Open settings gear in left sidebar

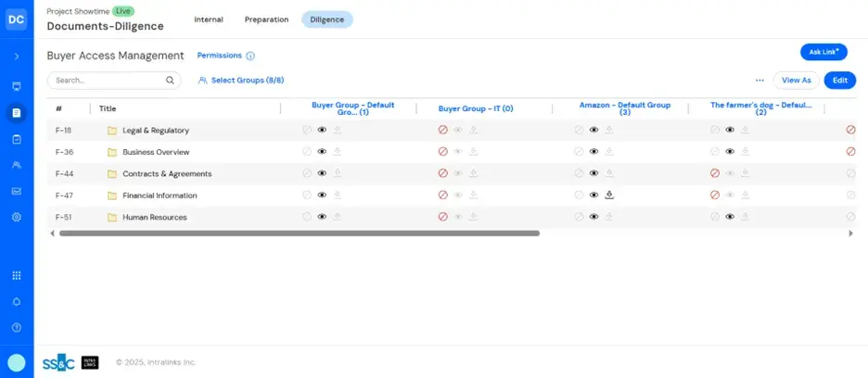click(x=17, y=217)
